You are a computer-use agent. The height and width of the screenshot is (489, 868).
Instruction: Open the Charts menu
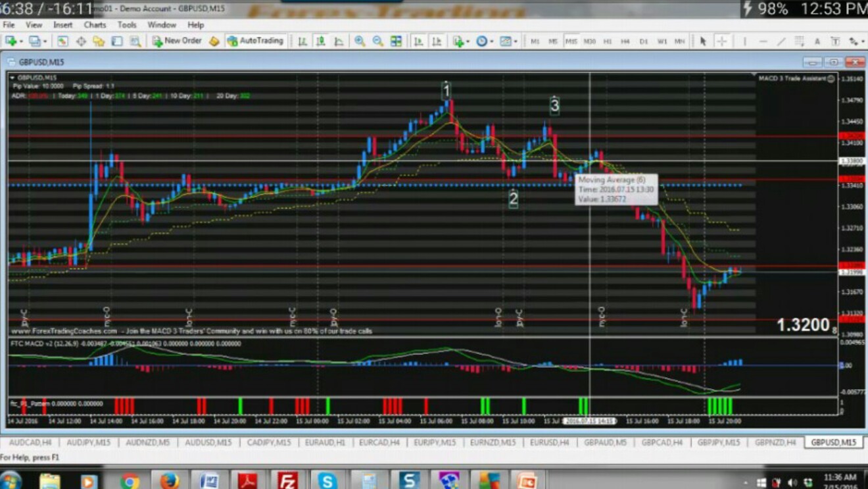[x=95, y=25]
